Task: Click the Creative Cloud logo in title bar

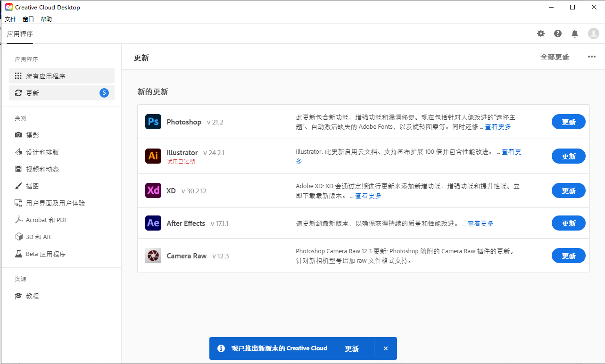Action: tap(9, 7)
